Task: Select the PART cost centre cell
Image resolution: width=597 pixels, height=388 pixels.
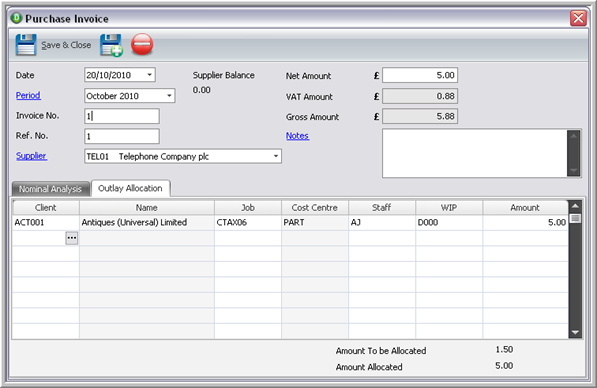Action: tap(315, 222)
